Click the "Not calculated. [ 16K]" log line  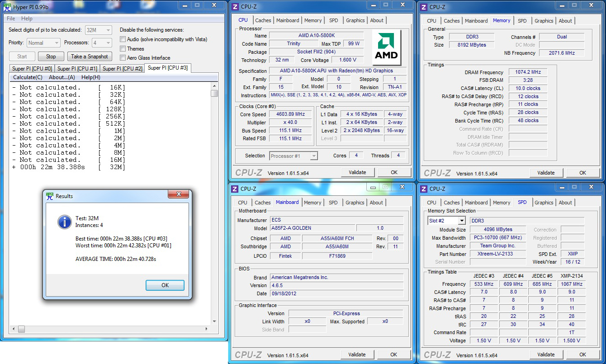[69, 87]
